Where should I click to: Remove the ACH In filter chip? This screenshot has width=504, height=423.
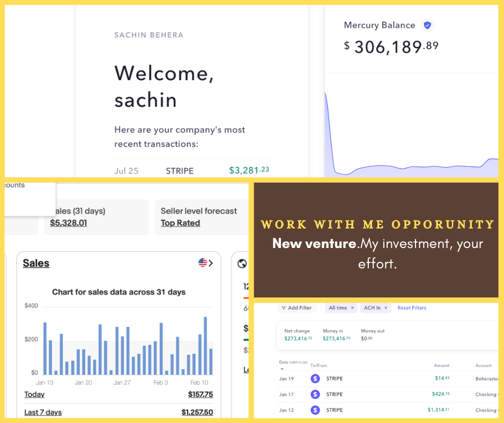coord(386,308)
